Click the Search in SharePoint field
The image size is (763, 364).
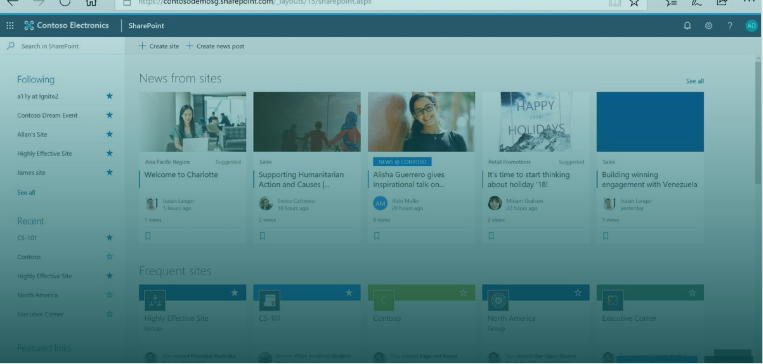click(62, 46)
